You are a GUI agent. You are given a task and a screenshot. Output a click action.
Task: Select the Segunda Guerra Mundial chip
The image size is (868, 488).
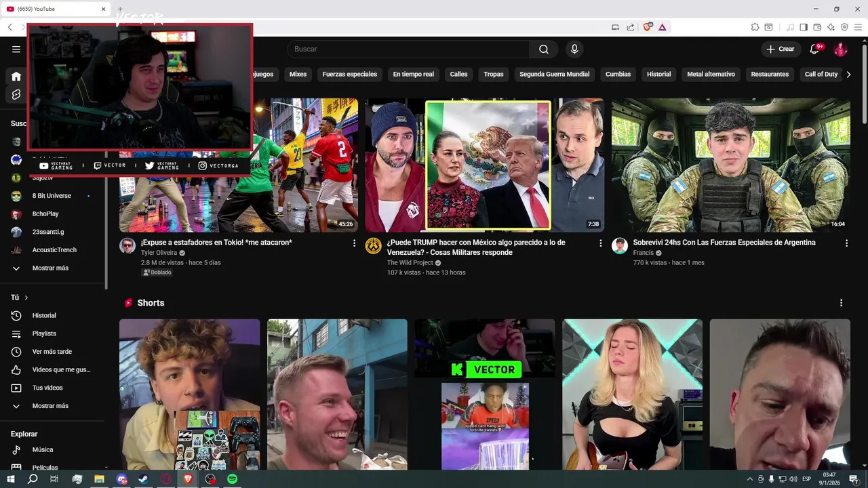pyautogui.click(x=555, y=75)
